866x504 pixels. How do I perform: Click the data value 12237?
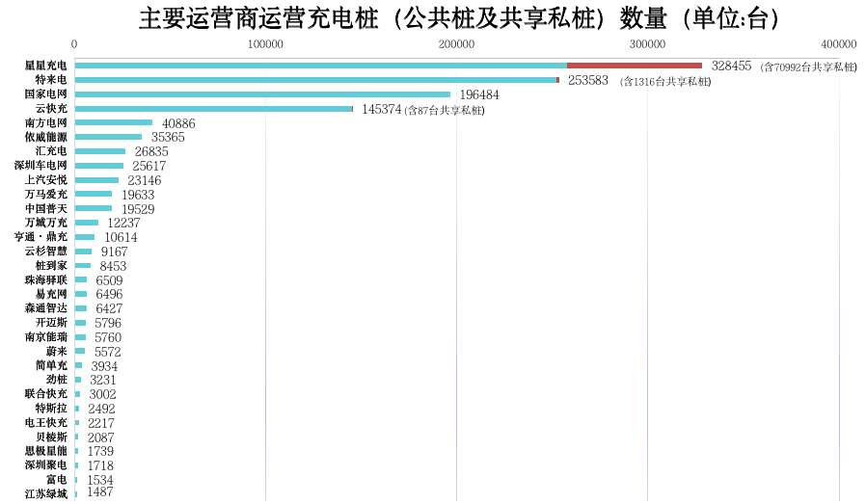click(x=123, y=223)
